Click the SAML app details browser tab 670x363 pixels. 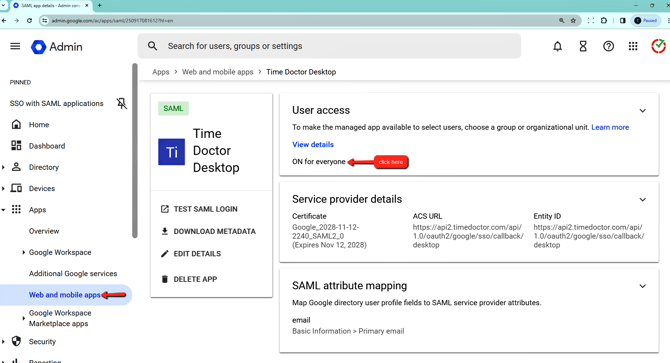click(51, 6)
